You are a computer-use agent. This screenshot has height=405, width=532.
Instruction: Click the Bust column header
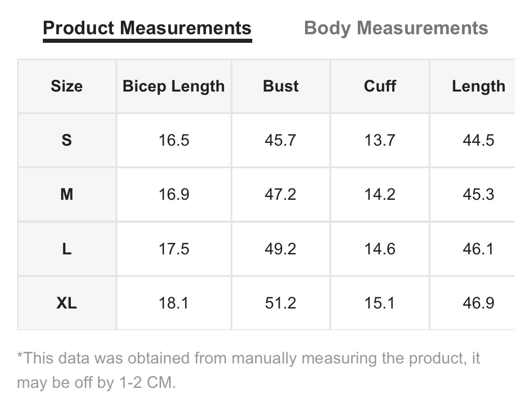(x=281, y=86)
